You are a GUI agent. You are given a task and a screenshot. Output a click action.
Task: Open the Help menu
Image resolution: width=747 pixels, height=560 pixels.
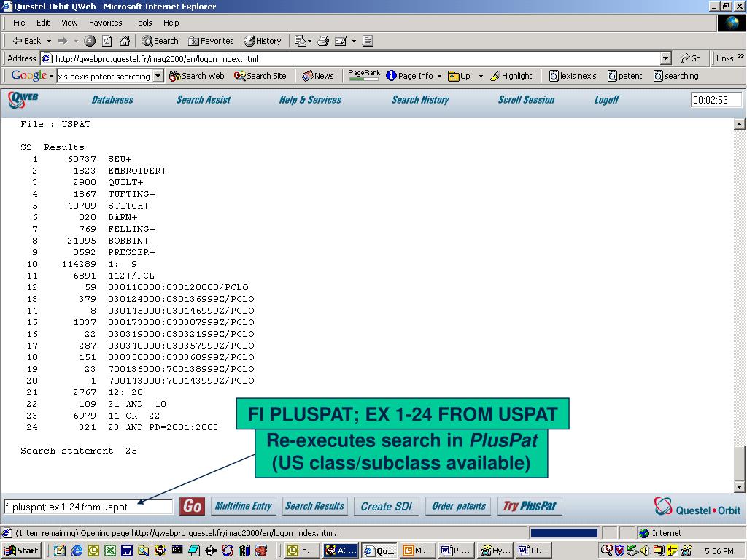[x=171, y=23]
